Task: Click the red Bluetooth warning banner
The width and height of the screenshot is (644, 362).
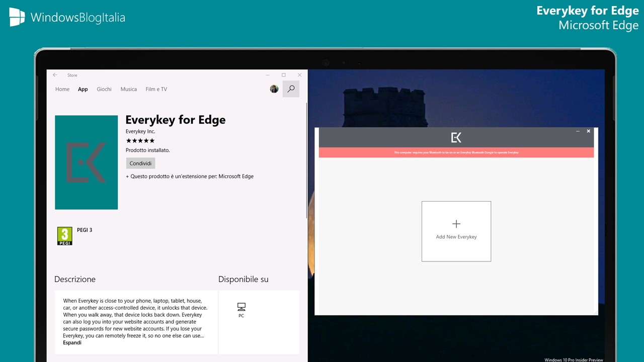Action: click(x=456, y=152)
